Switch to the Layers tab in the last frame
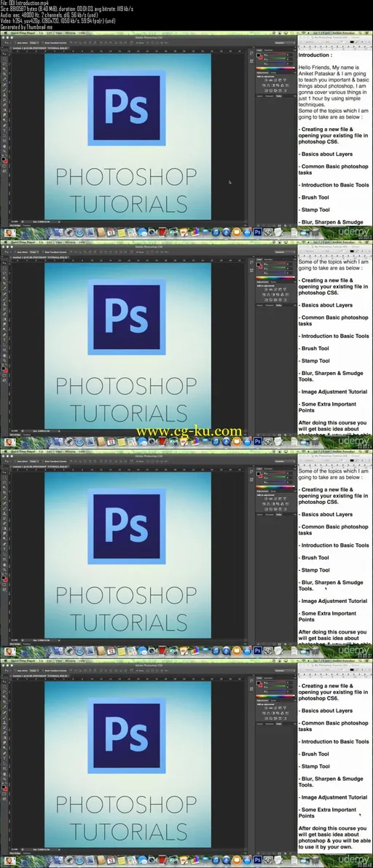 coord(259,724)
